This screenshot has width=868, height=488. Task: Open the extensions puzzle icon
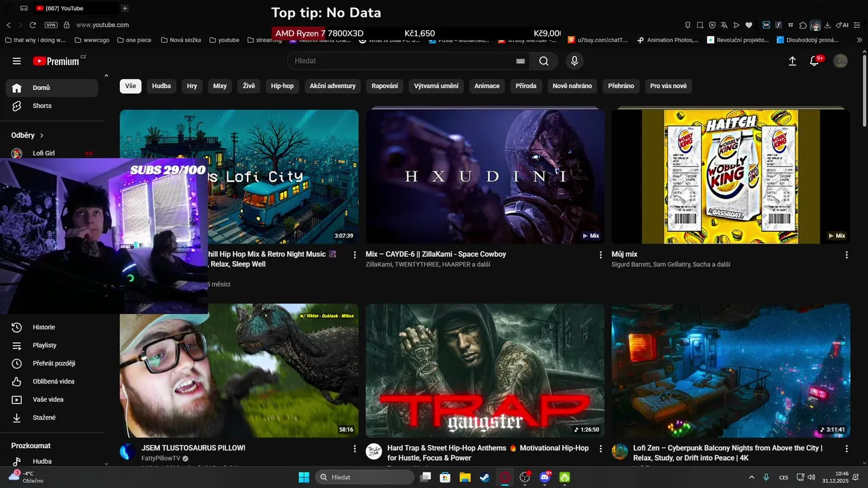803,25
